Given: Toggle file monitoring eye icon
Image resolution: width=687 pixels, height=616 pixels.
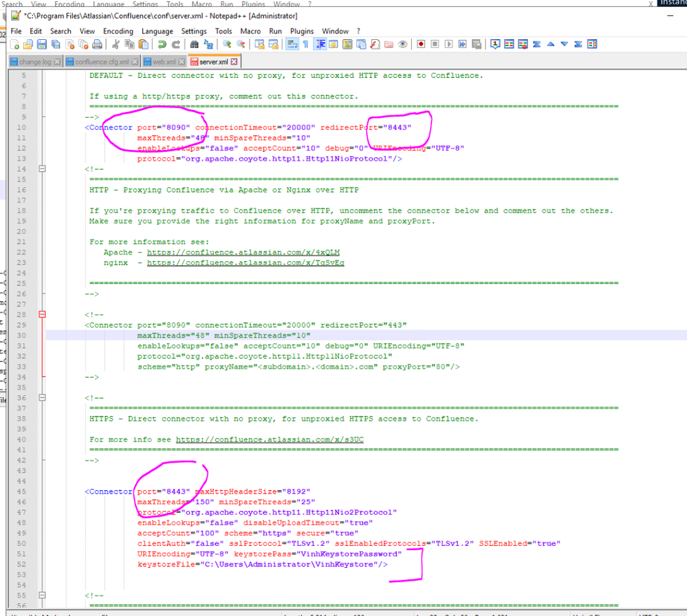Looking at the screenshot, I should click(403, 44).
